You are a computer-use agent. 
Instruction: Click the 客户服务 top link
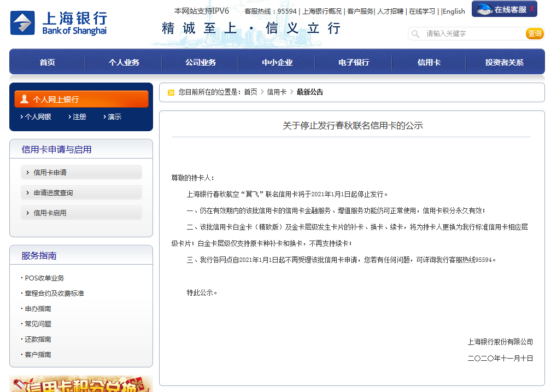coord(360,11)
